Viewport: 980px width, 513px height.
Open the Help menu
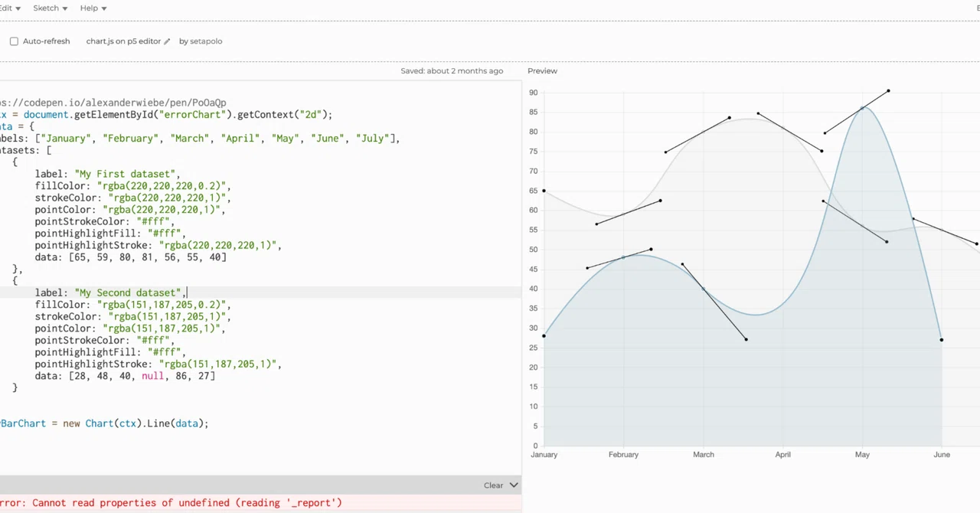point(93,8)
